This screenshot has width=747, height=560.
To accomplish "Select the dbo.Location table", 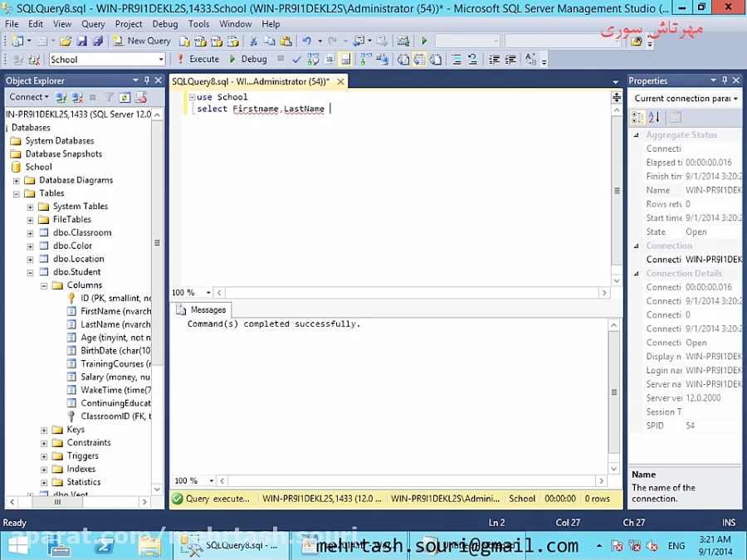I will click(x=79, y=259).
